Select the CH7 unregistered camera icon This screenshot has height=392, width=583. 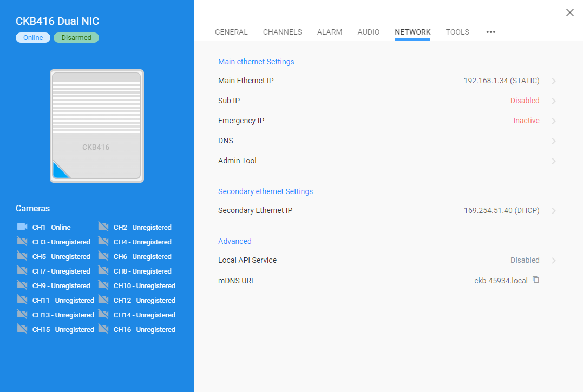22,270
